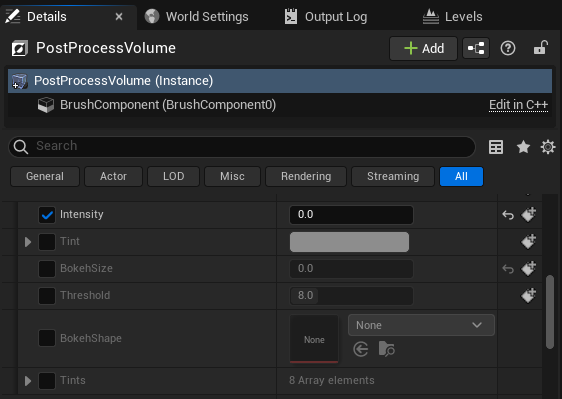Click the PostProcessVolume actor icon in header
562x399 pixels.
pyautogui.click(x=19, y=48)
